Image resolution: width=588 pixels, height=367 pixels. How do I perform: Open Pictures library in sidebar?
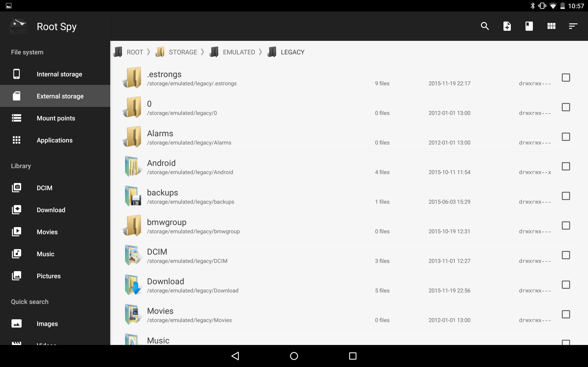click(49, 276)
